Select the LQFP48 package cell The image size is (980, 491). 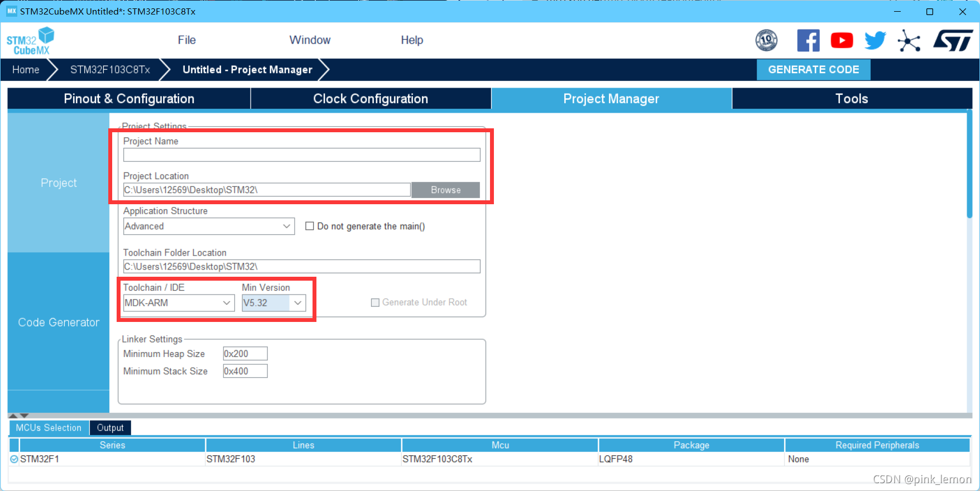(691, 459)
